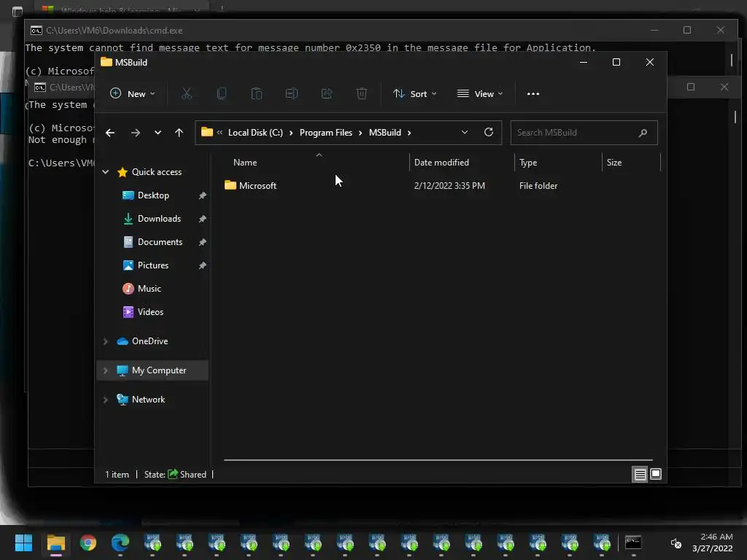Viewport: 747px width, 560px height.
Task: Open the Command Prompt taskbar icon
Action: [x=633, y=542]
